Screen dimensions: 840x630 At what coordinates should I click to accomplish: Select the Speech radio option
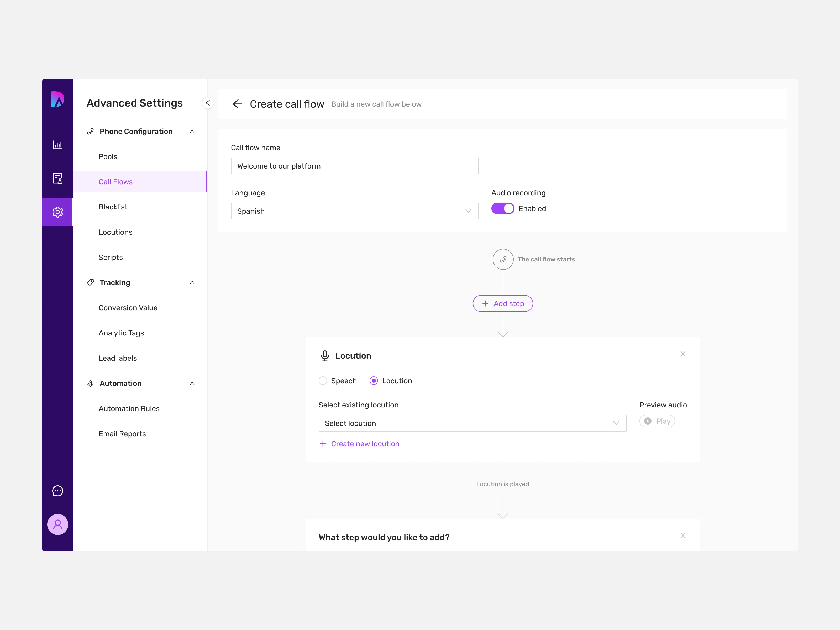(x=323, y=381)
